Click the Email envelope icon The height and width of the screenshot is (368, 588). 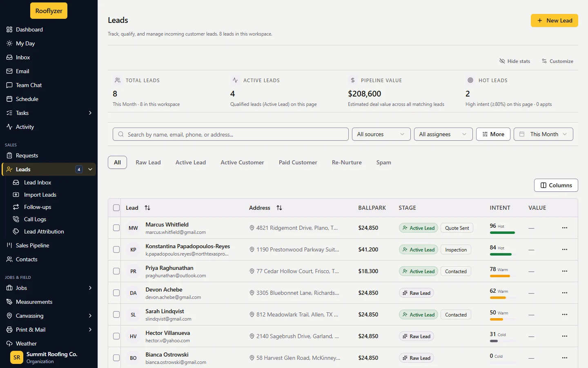point(9,71)
